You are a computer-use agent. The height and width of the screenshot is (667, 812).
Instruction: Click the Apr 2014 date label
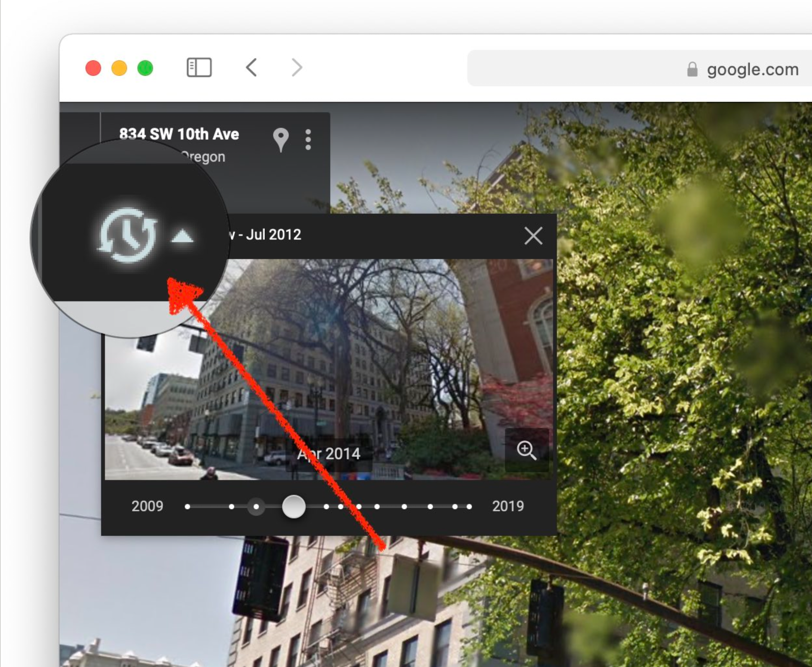pos(329,454)
